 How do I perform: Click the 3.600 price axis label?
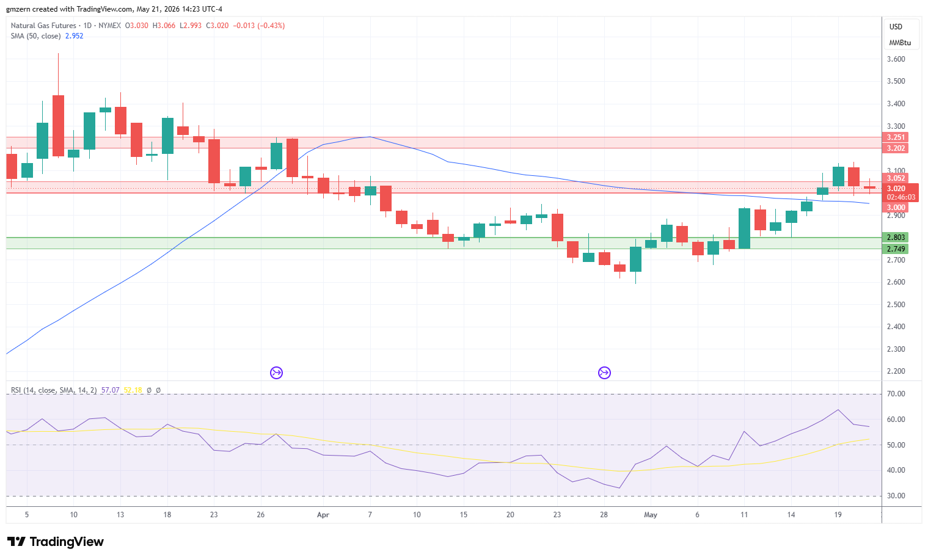[896, 59]
